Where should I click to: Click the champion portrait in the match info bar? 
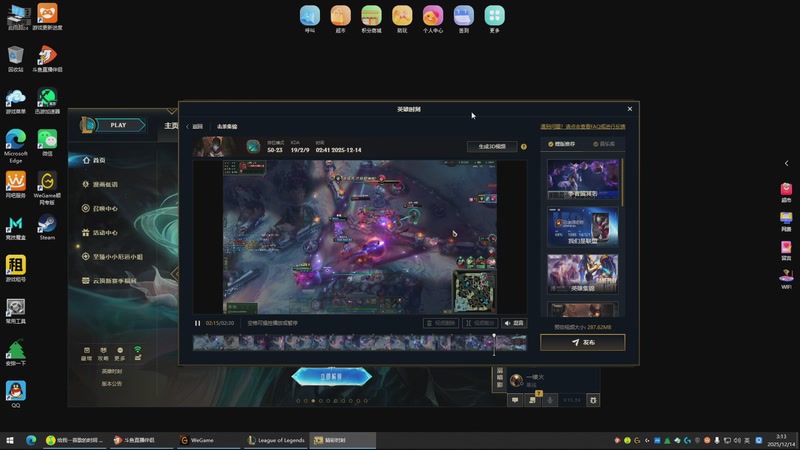[215, 147]
